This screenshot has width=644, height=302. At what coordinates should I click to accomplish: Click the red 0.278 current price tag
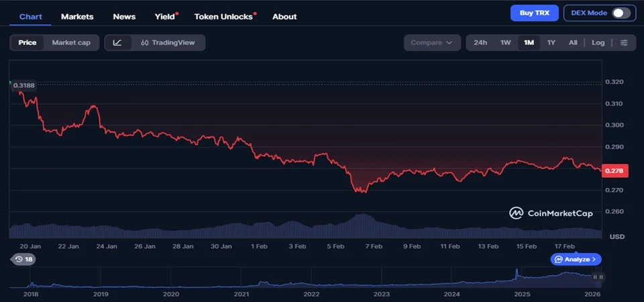pos(614,170)
